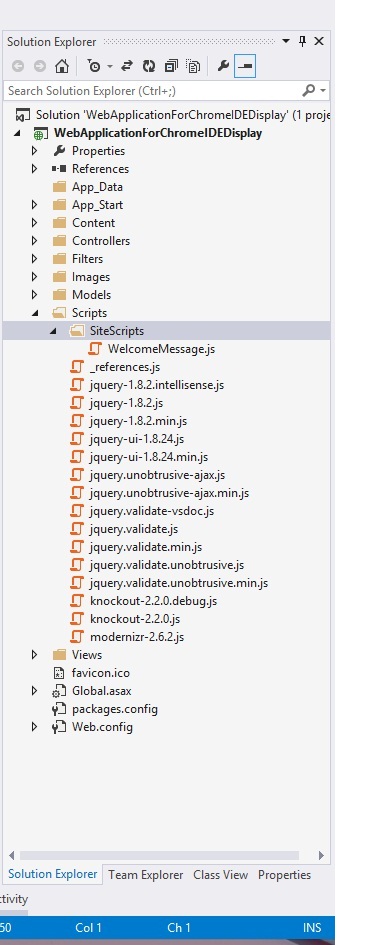Close the Solution Explorer panel

pyautogui.click(x=319, y=41)
